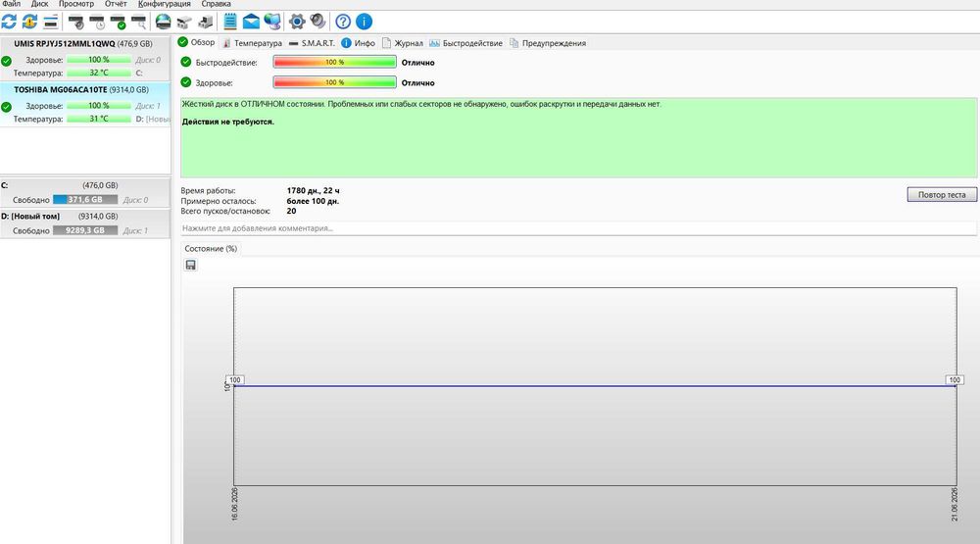This screenshot has width=980, height=544.
Task: Open the S.M.A.R.T. tab
Action: click(x=312, y=43)
